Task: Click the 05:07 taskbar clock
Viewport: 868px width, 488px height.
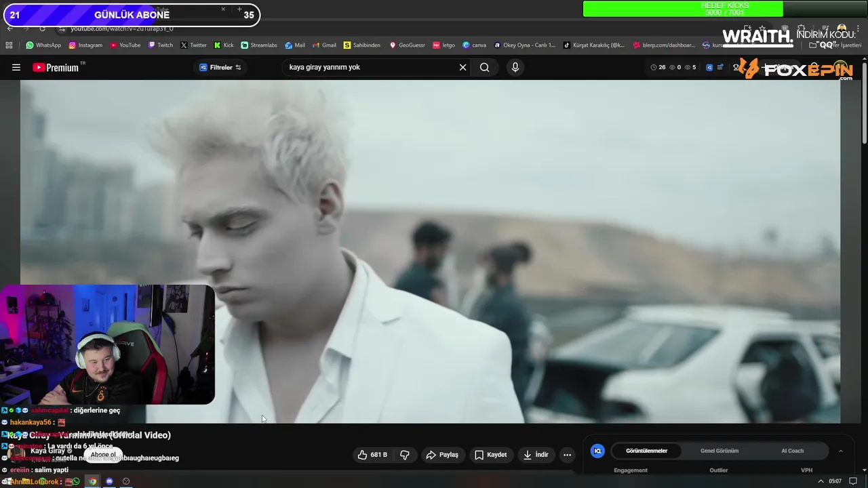Action: pyautogui.click(x=835, y=481)
